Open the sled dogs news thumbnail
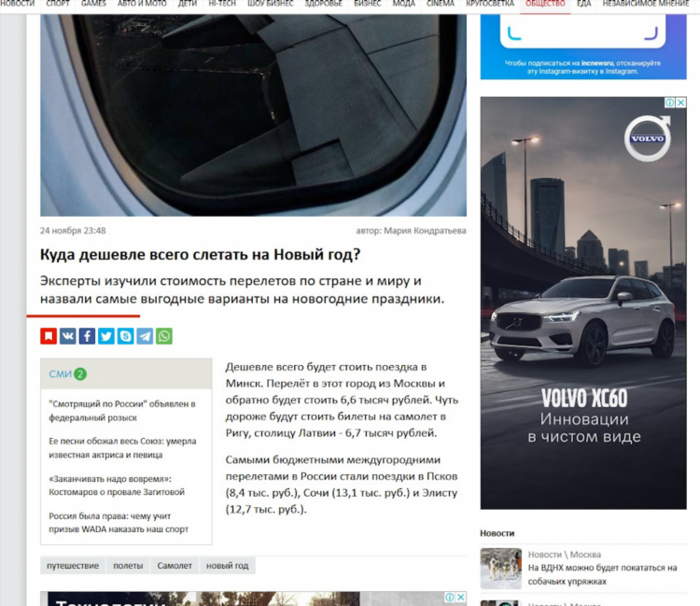 tap(501, 569)
